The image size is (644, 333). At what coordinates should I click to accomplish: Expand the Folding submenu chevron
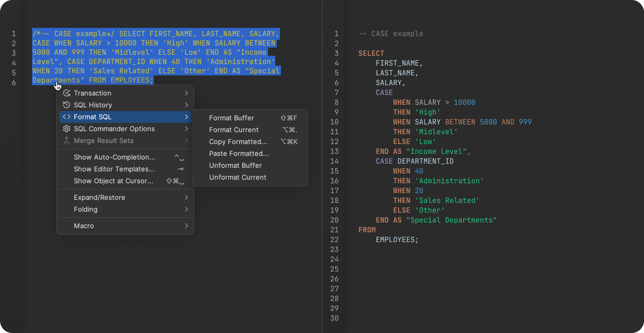pyautogui.click(x=186, y=209)
